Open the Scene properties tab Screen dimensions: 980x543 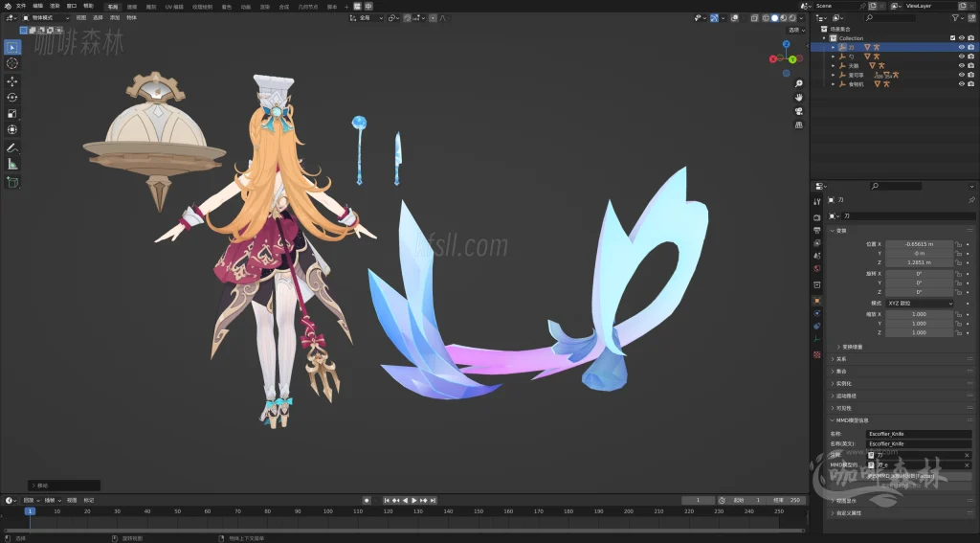click(817, 256)
